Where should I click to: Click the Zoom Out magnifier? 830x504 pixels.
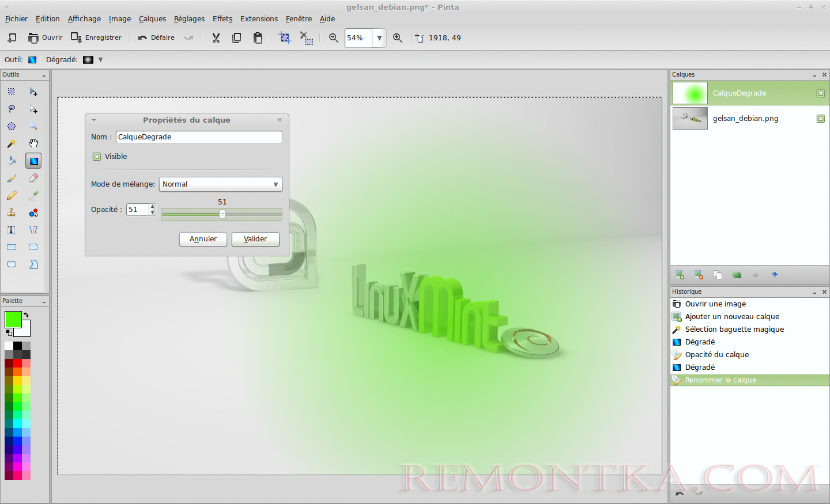333,38
